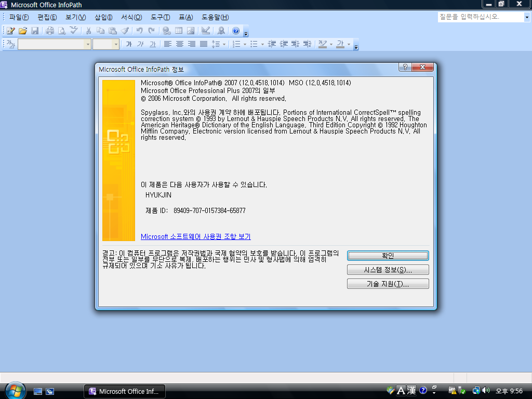The image size is (532, 399).
Task: Click the Insert Table icon
Action: click(179, 31)
